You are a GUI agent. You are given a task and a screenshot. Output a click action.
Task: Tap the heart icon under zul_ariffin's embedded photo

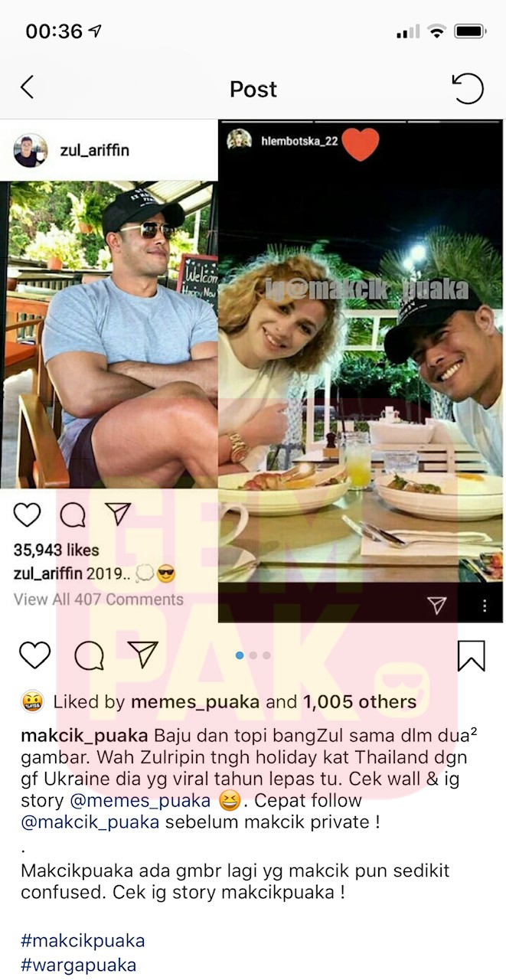(27, 515)
